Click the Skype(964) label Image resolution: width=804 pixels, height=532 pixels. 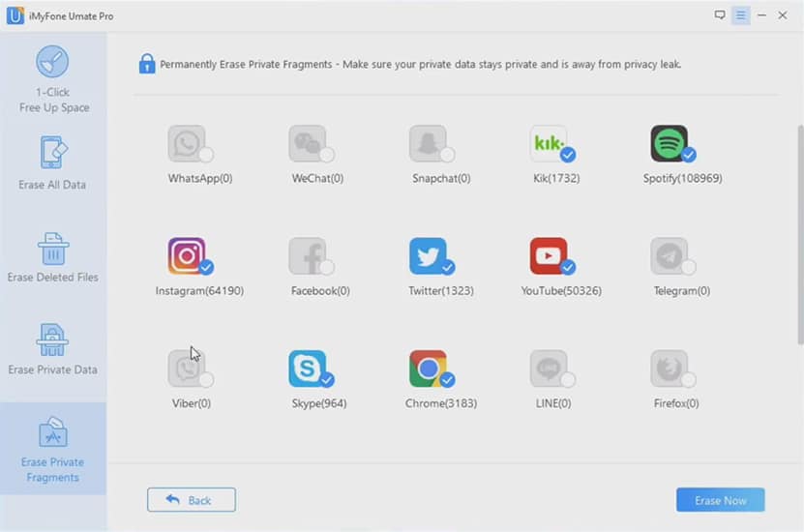(x=319, y=403)
